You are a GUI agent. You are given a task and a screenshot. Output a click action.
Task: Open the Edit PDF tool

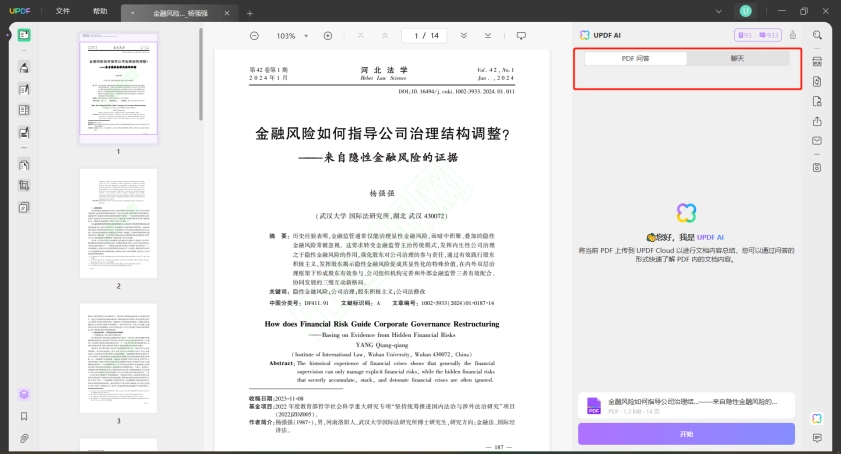tap(24, 89)
